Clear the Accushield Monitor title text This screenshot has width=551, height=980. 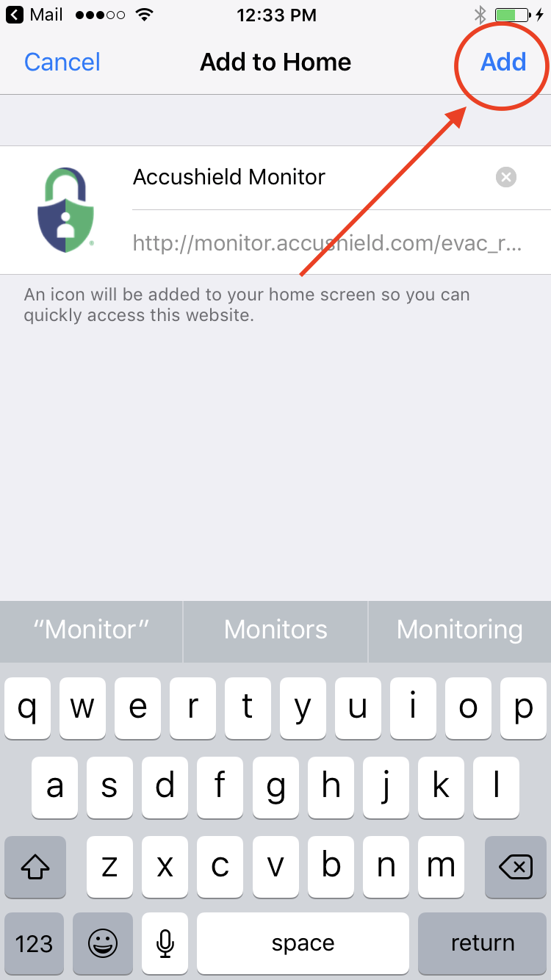pos(506,177)
